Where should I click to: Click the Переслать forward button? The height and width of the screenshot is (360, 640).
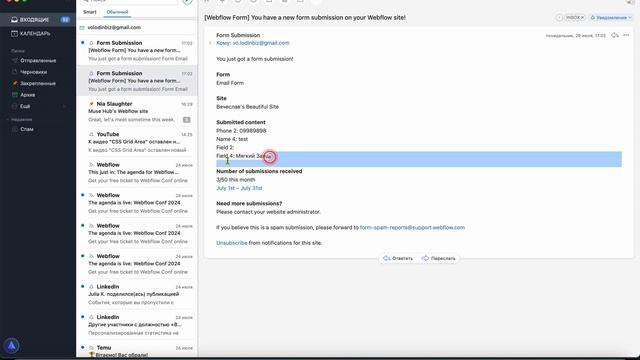pyautogui.click(x=439, y=258)
